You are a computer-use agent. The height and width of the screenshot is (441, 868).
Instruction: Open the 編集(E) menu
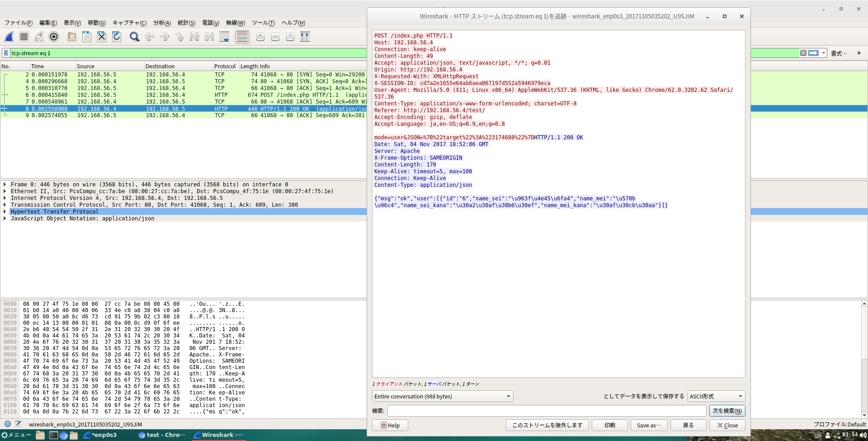[x=48, y=23]
